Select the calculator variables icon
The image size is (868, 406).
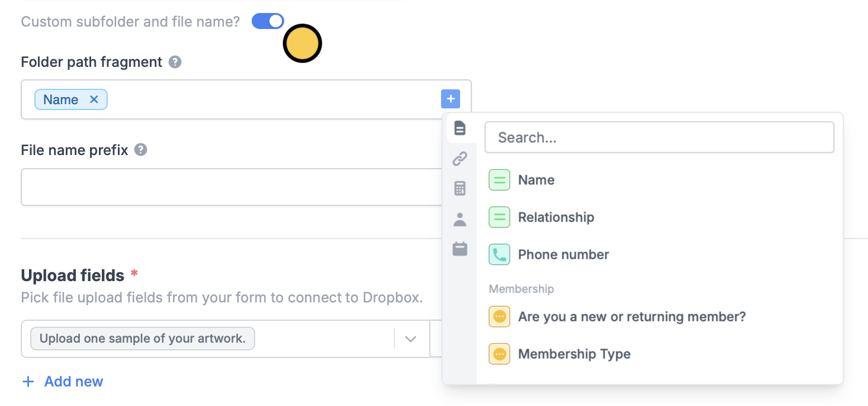(x=460, y=188)
